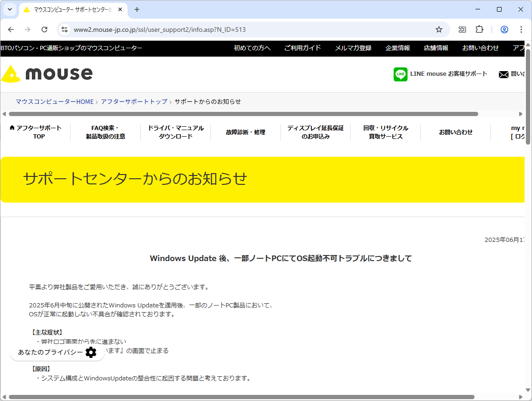
Task: Open the マウスコンピューターHOME breadcrumb link
Action: coord(54,102)
